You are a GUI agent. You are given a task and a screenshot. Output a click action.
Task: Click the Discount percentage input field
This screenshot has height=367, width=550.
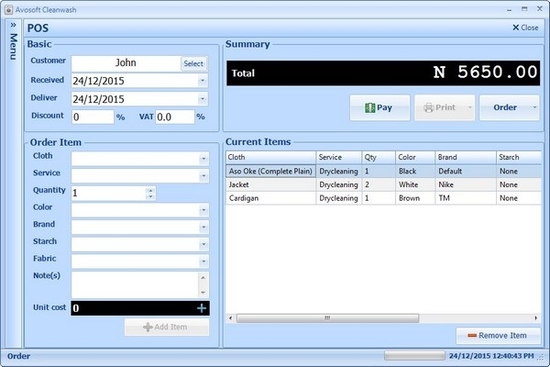click(93, 117)
